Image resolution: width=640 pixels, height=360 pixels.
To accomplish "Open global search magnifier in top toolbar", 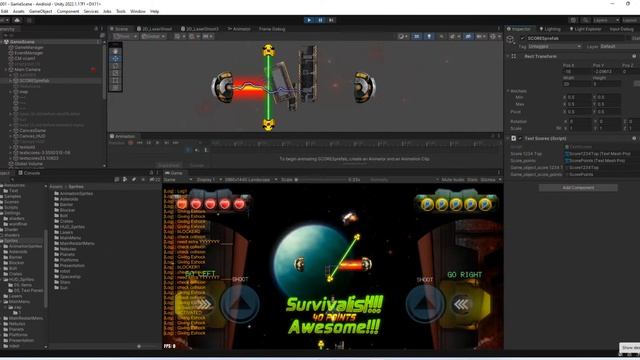I will tap(585, 20).
